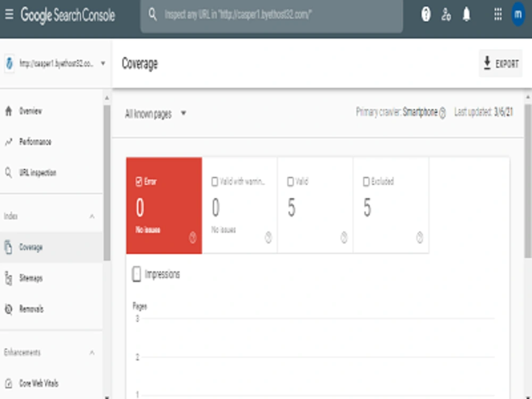This screenshot has width=532, height=399.
Task: Click the URL inspection magnifier icon
Action: [9, 173]
